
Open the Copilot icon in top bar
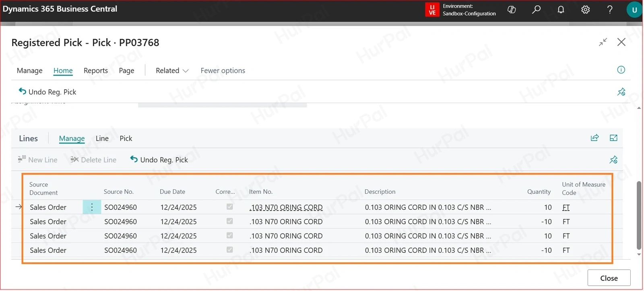(x=512, y=10)
